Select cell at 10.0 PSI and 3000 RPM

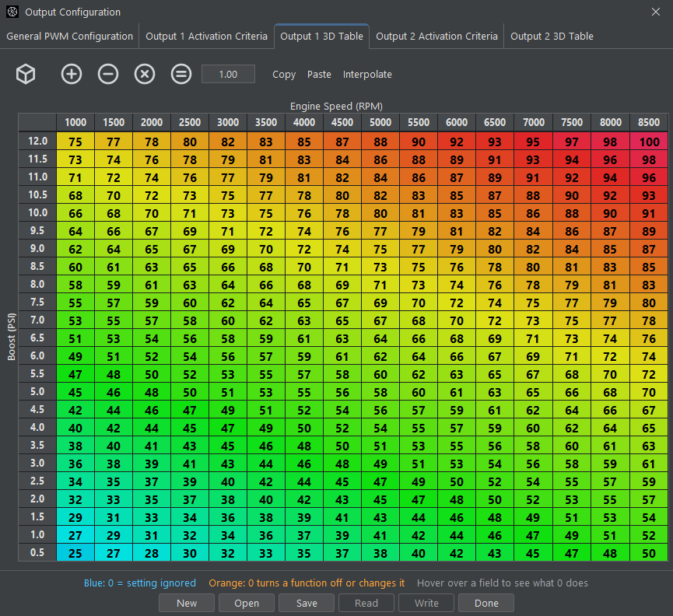point(228,213)
